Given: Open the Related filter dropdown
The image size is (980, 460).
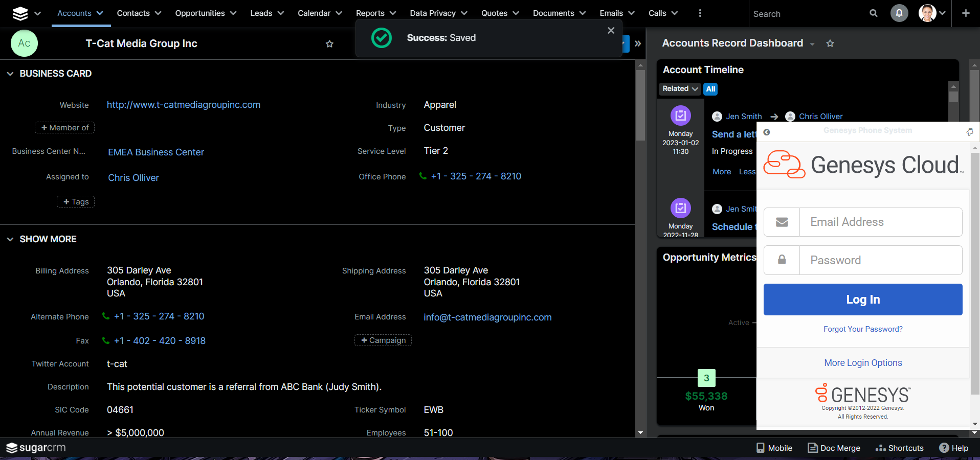Looking at the screenshot, I should (679, 89).
